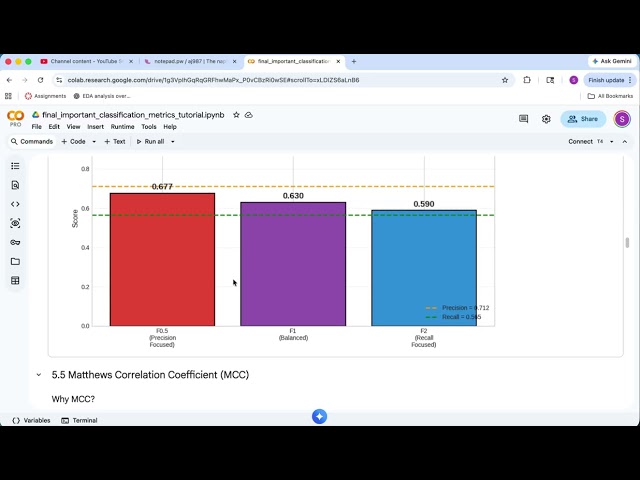Open the Chrome three-dot menu
Screen dimensions: 640x480
click(x=630, y=80)
